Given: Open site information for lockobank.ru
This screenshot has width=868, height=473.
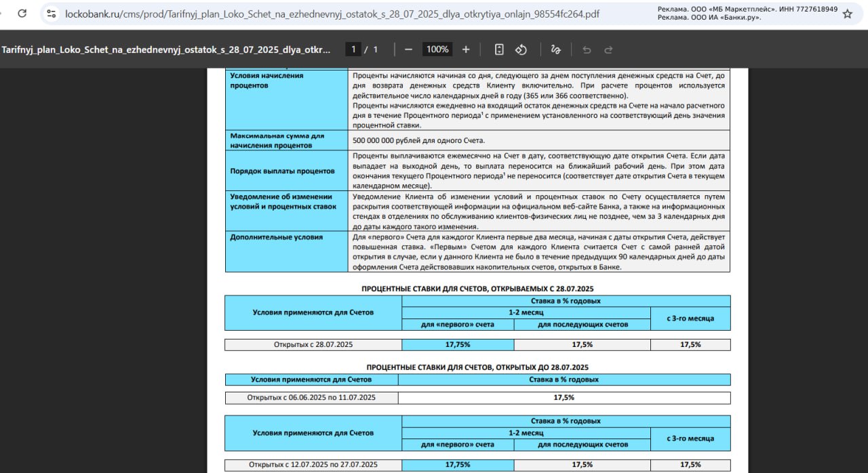Looking at the screenshot, I should [52, 14].
